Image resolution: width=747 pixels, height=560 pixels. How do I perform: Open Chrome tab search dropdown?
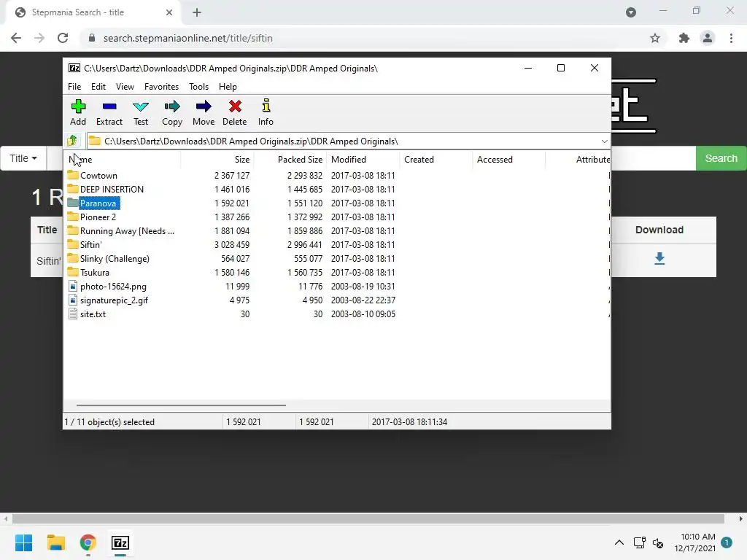pos(631,12)
